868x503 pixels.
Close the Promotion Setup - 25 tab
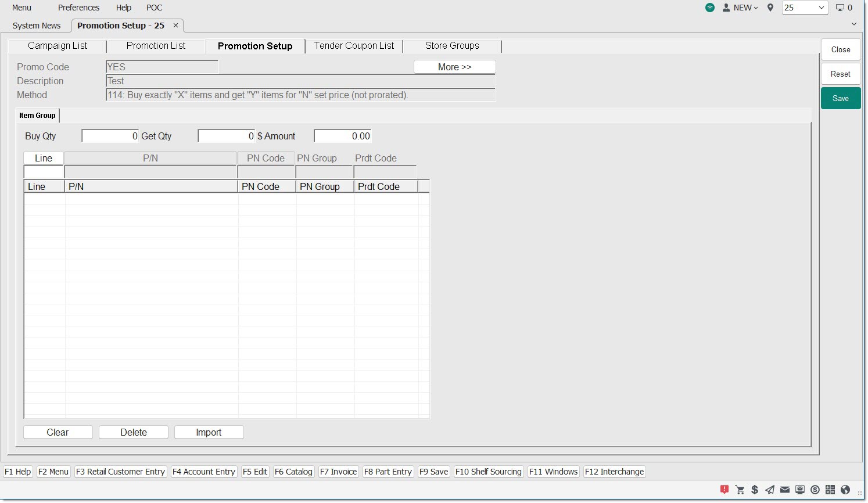175,26
